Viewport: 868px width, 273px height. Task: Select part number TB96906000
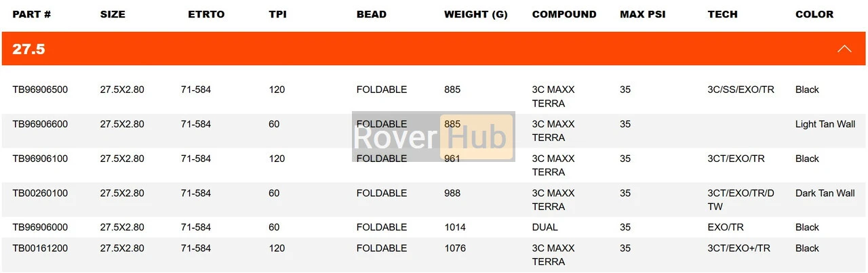(x=40, y=227)
